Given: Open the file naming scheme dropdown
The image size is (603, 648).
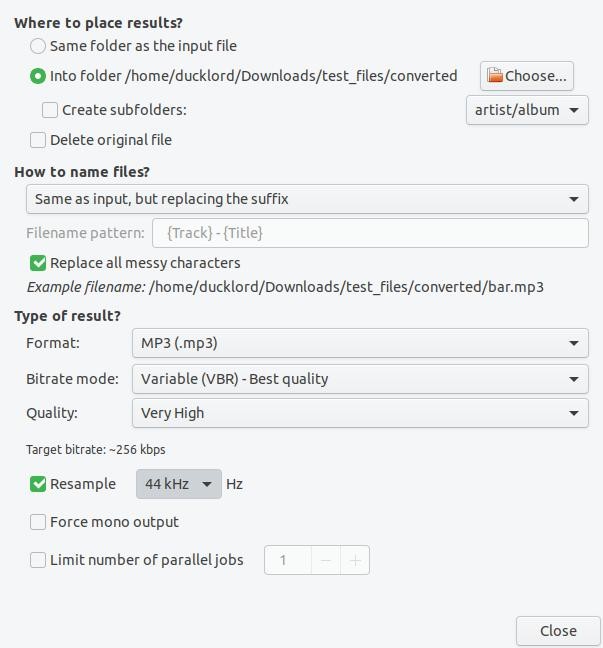Looking at the screenshot, I should pyautogui.click(x=307, y=199).
